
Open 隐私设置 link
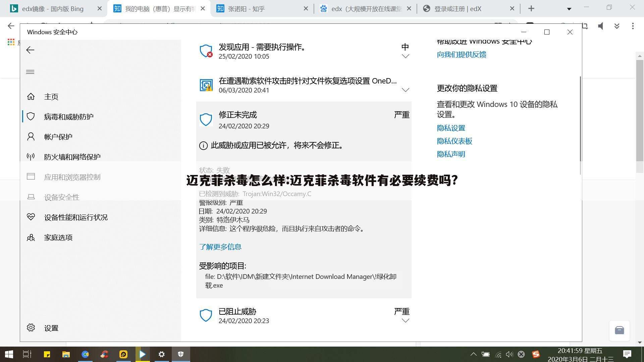click(x=451, y=128)
